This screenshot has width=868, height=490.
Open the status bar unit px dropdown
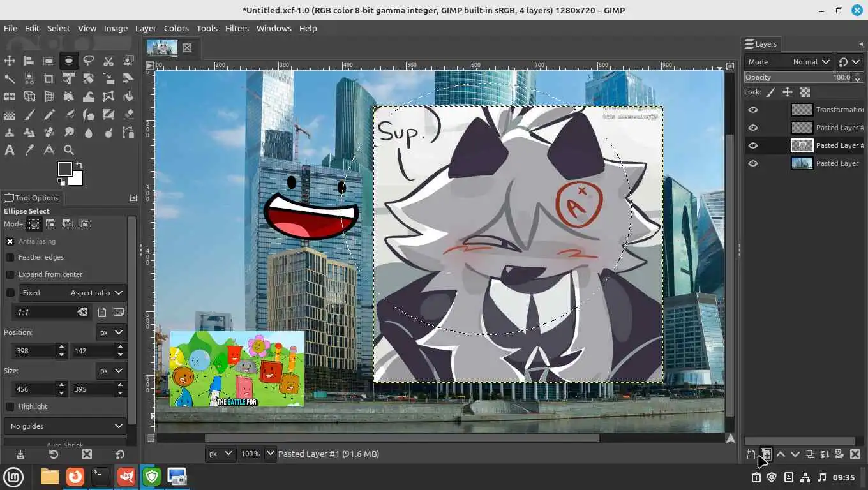pos(220,454)
